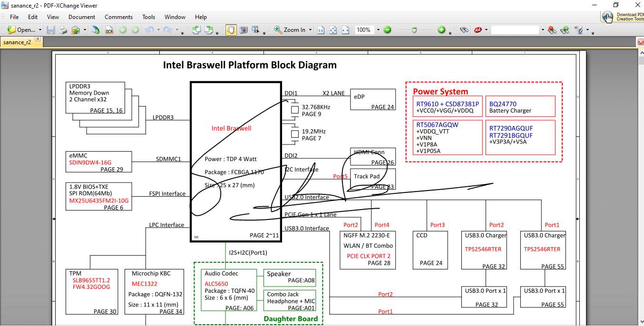
Task: Open the View menu
Action: [x=53, y=17]
